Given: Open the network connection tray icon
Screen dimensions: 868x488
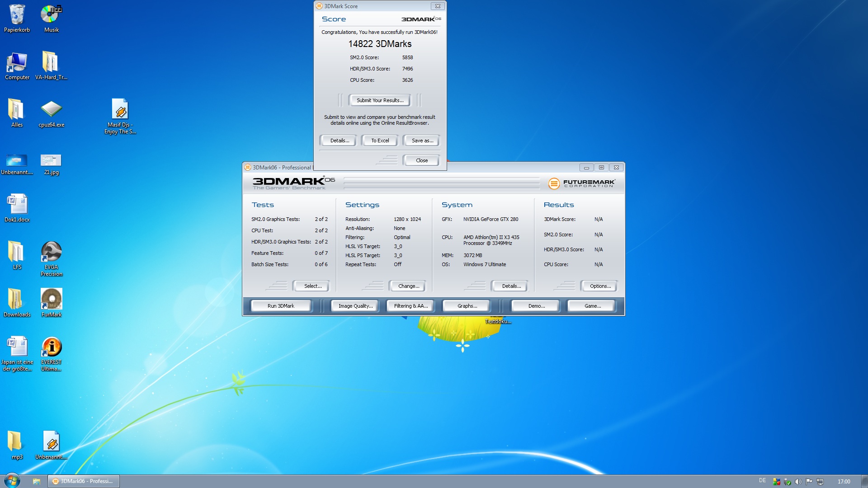Looking at the screenshot, I should [x=820, y=482].
